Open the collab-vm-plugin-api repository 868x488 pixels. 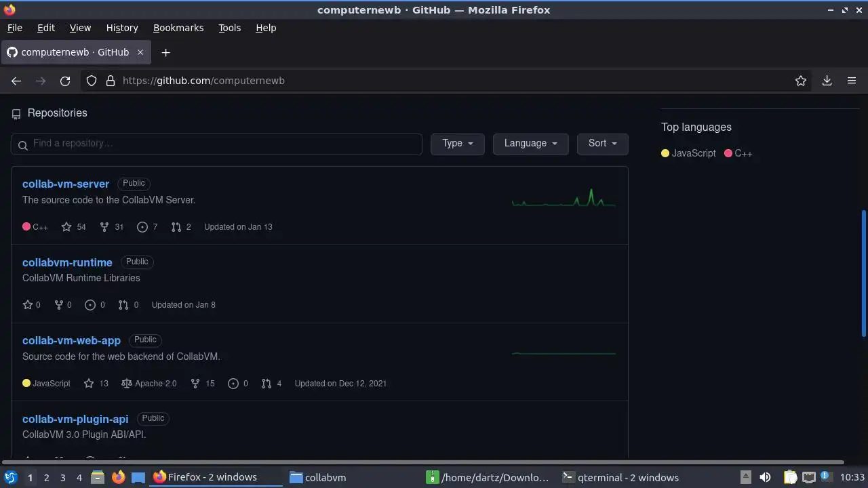pos(75,419)
